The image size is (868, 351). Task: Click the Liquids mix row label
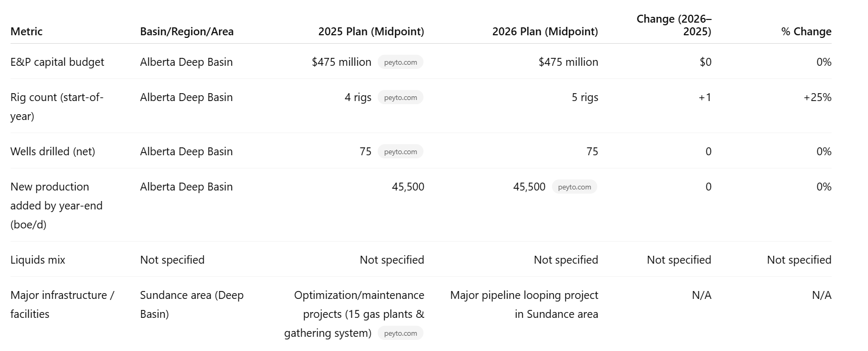click(x=38, y=260)
